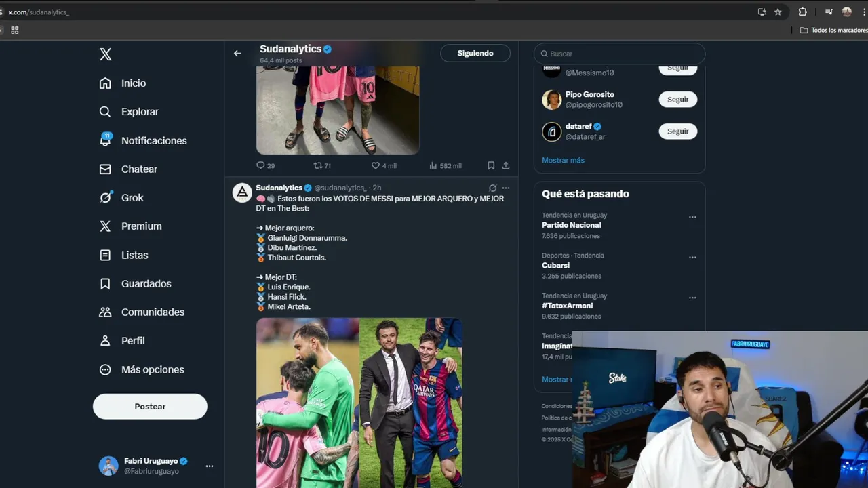Click browser media control icon
This screenshot has height=488, width=868.
[829, 12]
